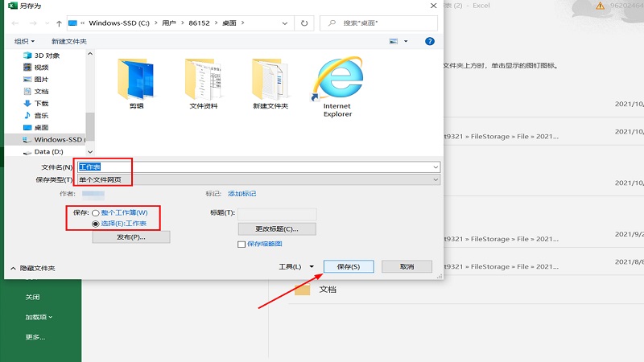This screenshot has width=644, height=362.
Task: Click the 文件名 input field
Action: [258, 167]
